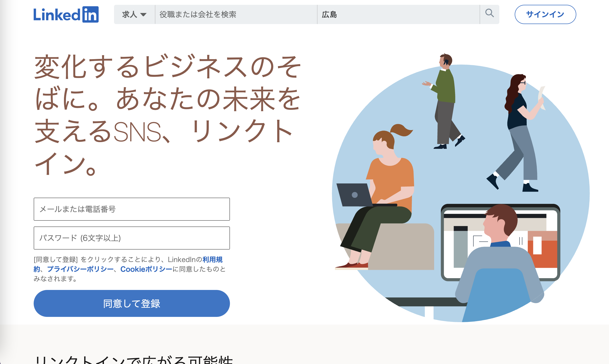Click the dropdown arrow next to 求人
Viewport: 609px width, 364px height.
(143, 15)
